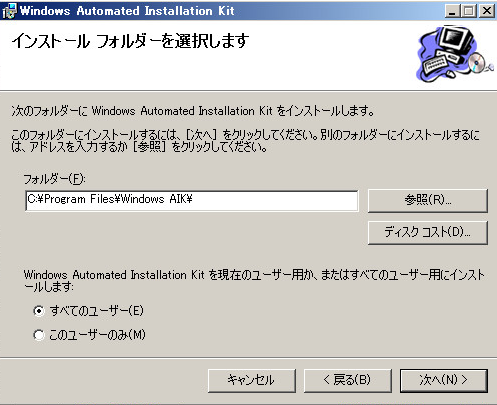Click the installer icon in title bar
The image size is (497, 405).
[9, 11]
